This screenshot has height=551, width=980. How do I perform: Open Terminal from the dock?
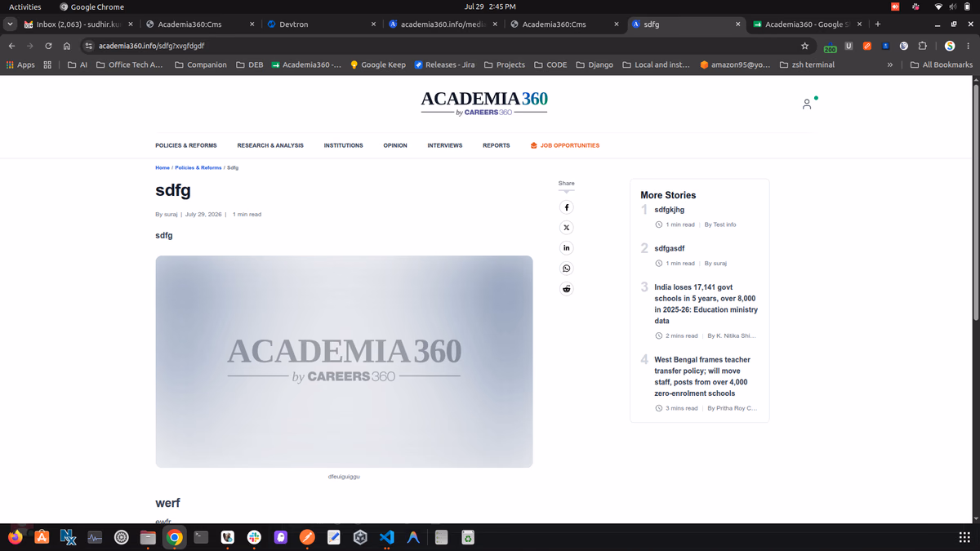pos(201,537)
